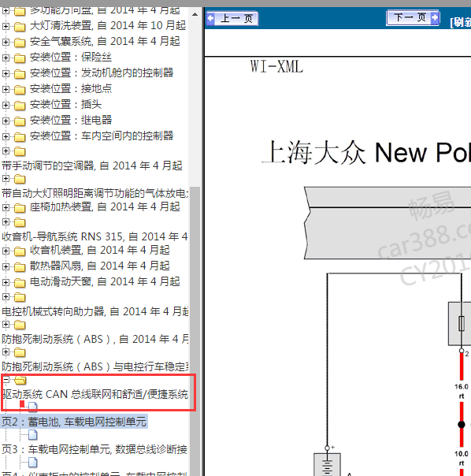Screen dimensions: 471x476
Task: Click page icon above 页3：车载电网控制单元
Action: pyautogui.click(x=33, y=435)
